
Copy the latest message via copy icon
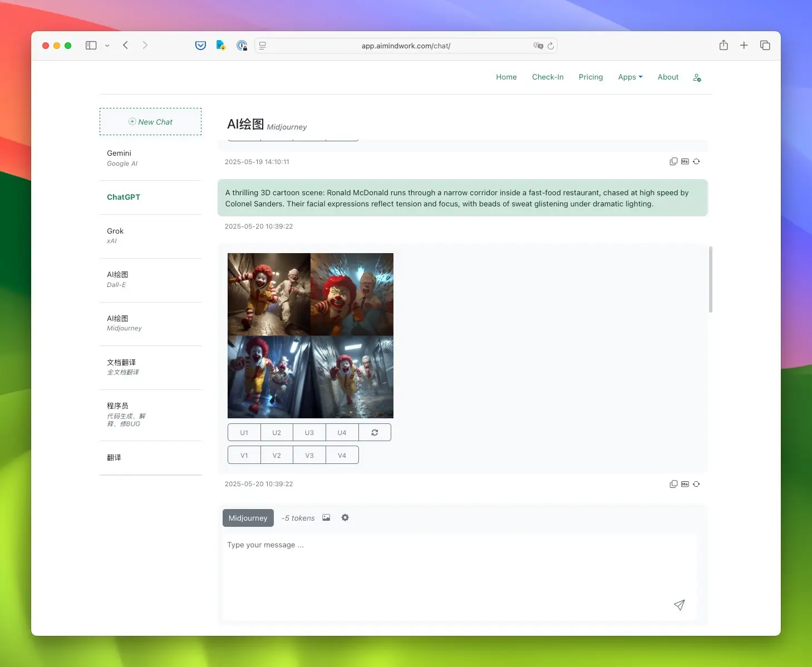click(x=673, y=484)
